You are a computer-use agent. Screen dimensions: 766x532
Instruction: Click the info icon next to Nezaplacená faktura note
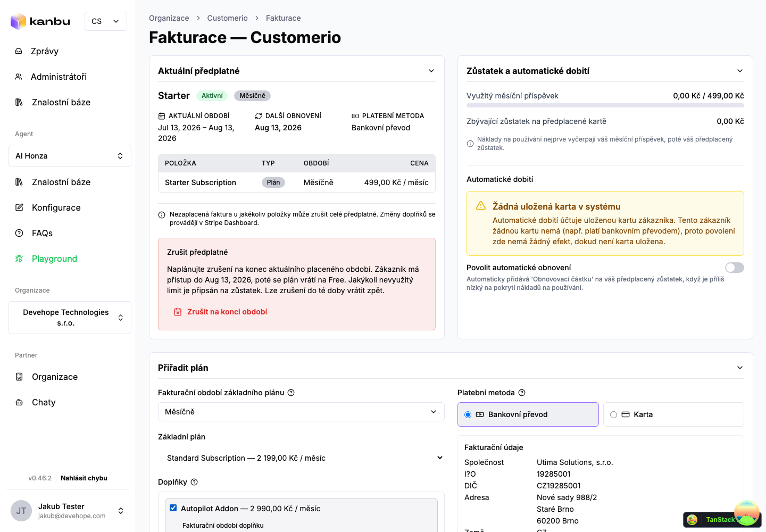[x=162, y=215]
